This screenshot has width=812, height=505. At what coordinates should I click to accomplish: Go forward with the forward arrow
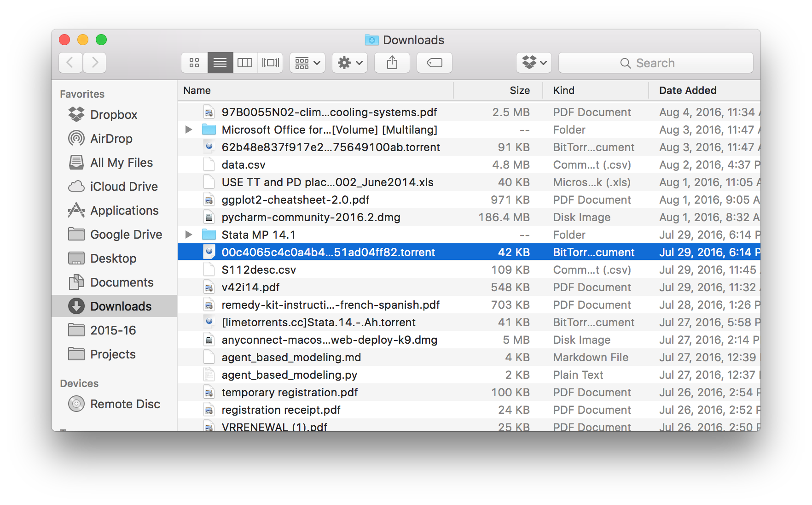click(95, 63)
